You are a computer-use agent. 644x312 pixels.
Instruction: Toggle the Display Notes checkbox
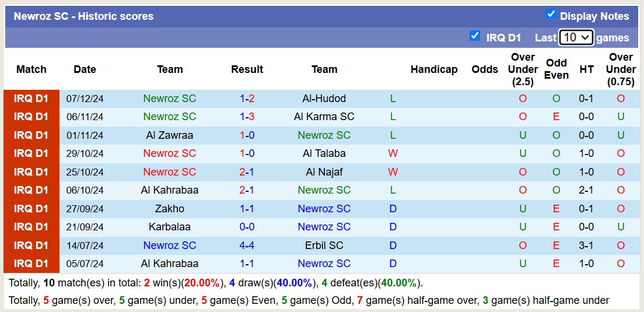coord(551,15)
